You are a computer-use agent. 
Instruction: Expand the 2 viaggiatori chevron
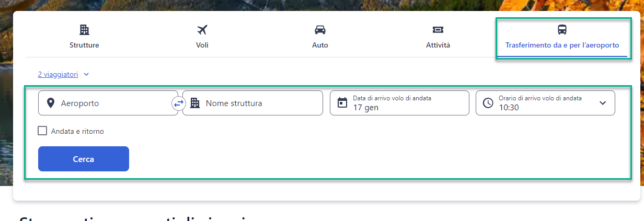click(86, 75)
